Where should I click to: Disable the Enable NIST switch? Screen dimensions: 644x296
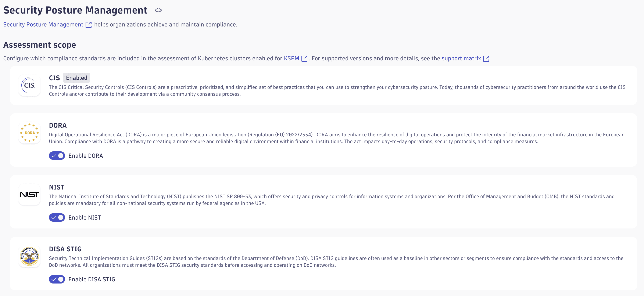(x=57, y=218)
